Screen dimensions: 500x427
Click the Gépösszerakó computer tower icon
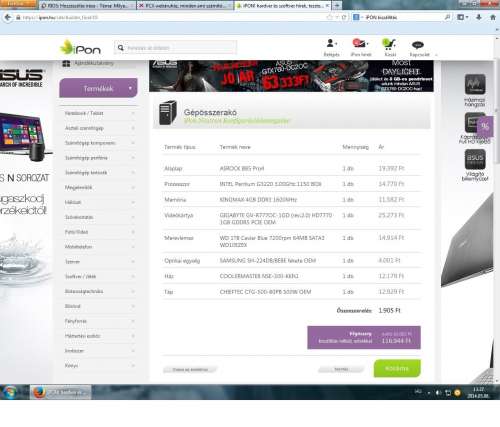(x=167, y=113)
